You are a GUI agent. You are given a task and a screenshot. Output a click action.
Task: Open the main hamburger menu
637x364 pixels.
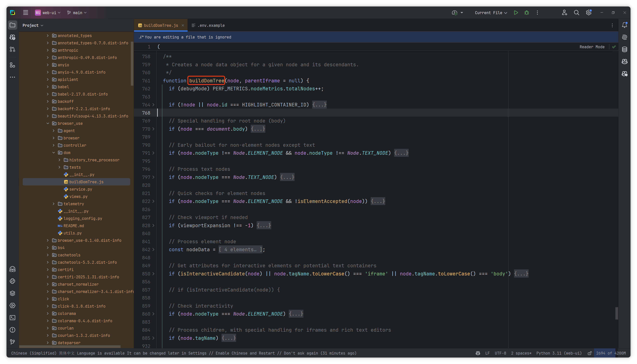click(x=26, y=13)
